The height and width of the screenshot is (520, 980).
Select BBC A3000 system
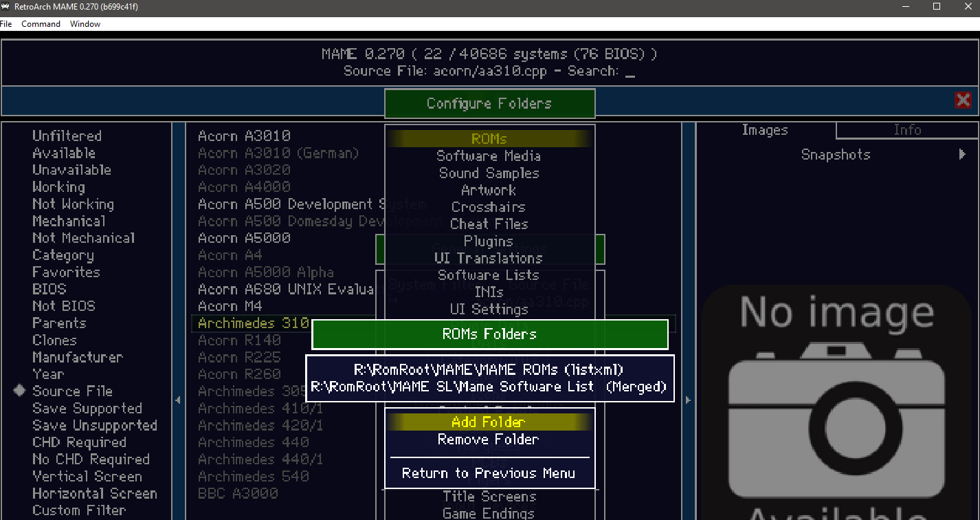pyautogui.click(x=238, y=493)
